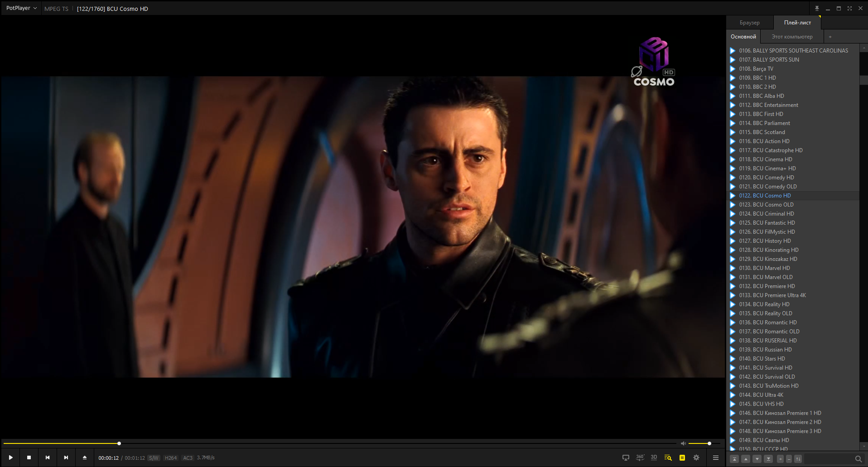868x467 pixels.
Task: Switch to the Плей-лист tab
Action: [x=797, y=23]
